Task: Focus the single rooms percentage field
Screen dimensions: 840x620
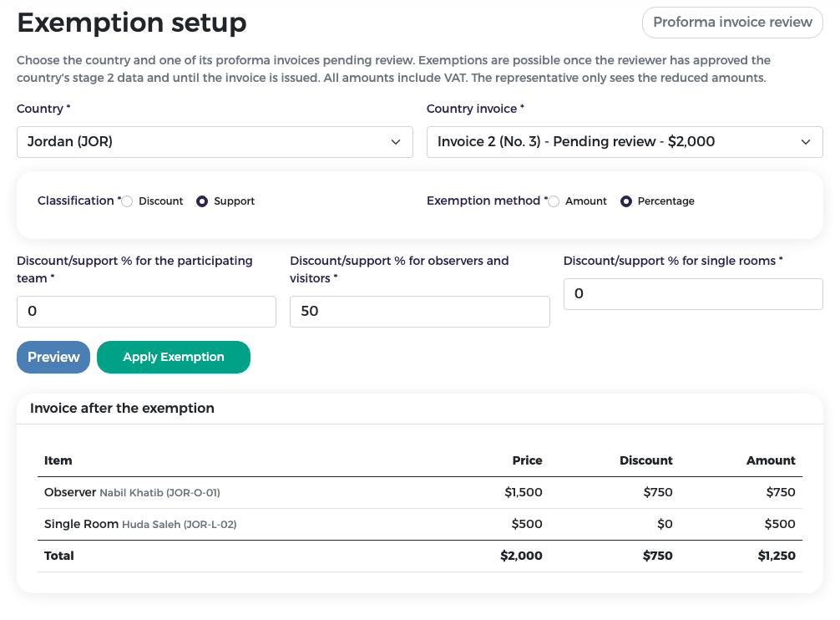Action: [693, 293]
